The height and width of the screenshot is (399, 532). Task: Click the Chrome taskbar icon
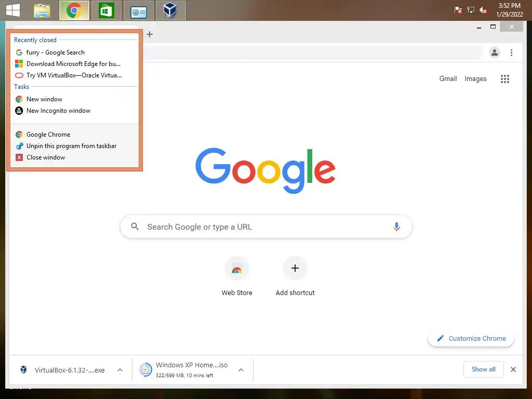tap(74, 10)
